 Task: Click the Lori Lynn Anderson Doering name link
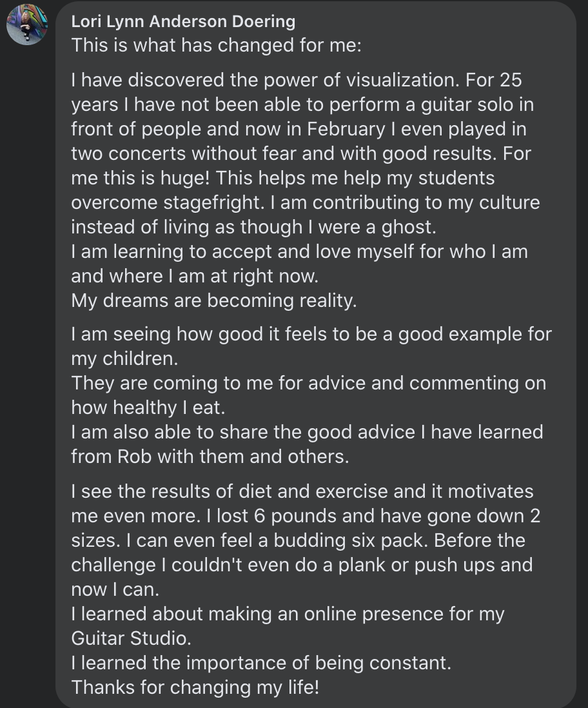coord(183,21)
